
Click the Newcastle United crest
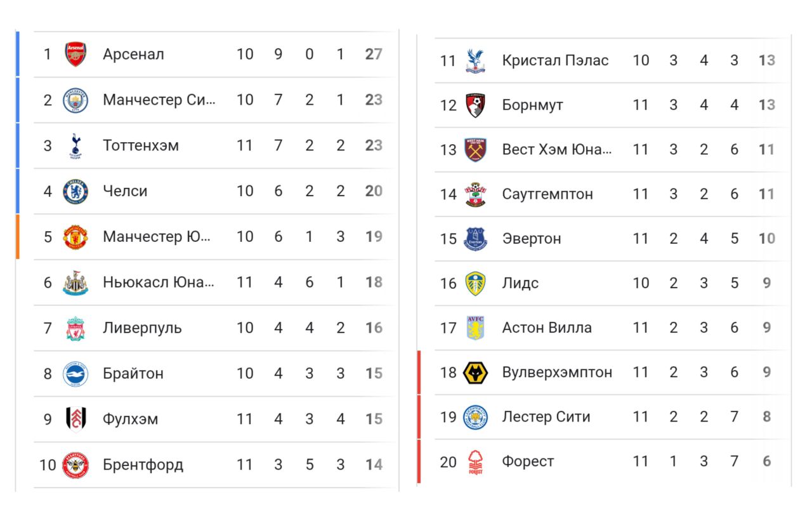pos(75,283)
